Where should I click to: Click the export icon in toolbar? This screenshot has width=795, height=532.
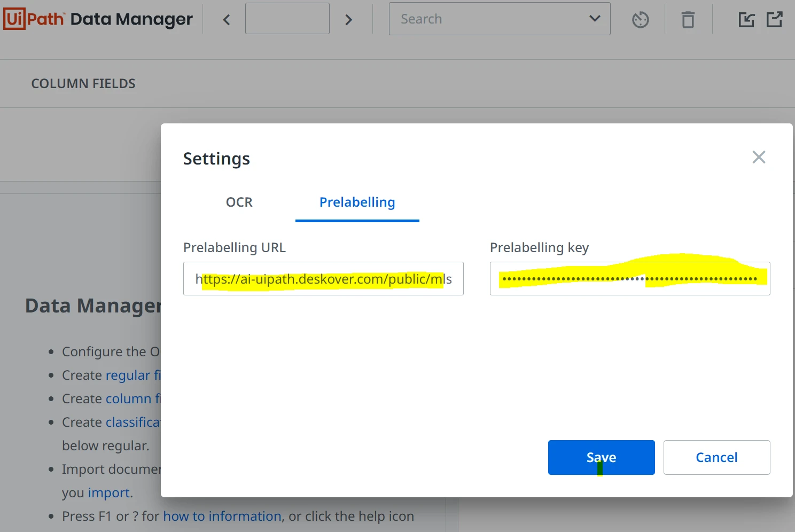click(774, 20)
